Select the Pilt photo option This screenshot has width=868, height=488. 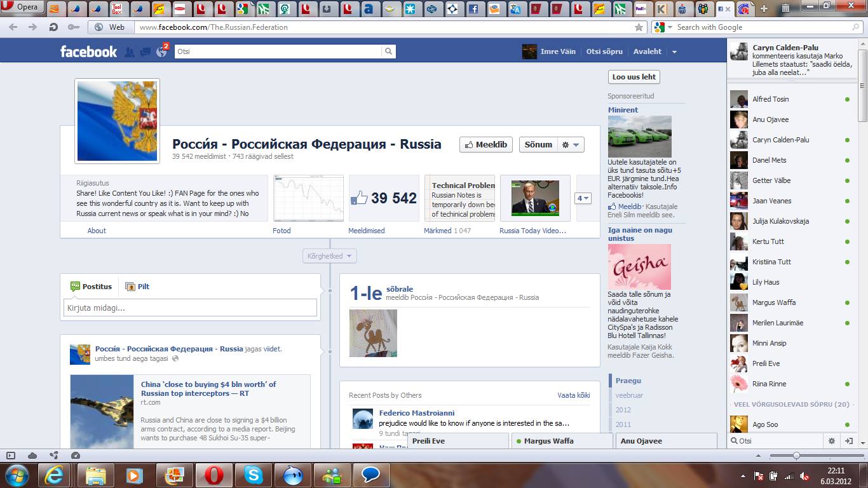tap(137, 287)
